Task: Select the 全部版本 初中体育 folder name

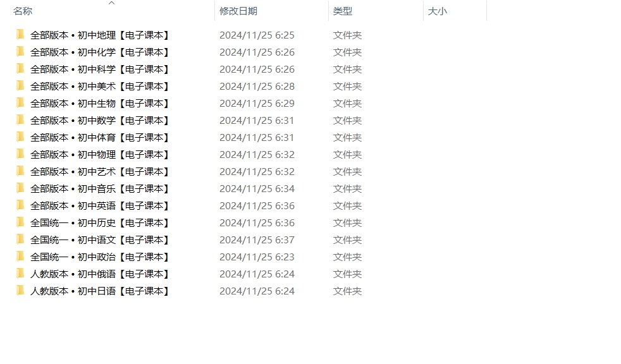Action: 101,138
